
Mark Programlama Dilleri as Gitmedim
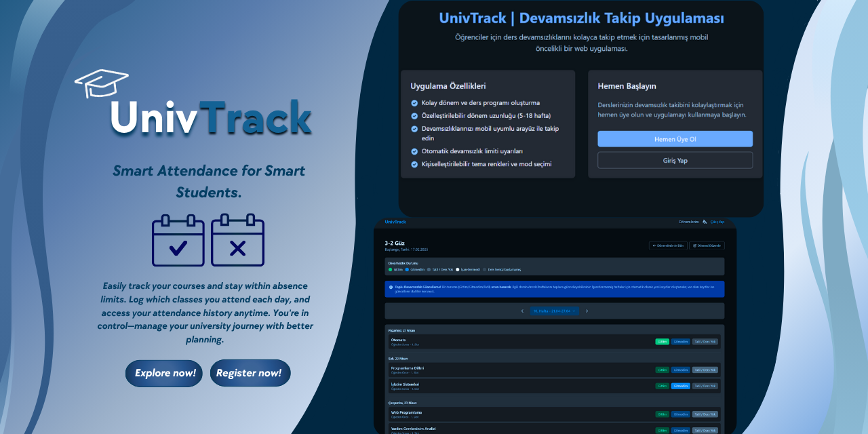click(681, 370)
